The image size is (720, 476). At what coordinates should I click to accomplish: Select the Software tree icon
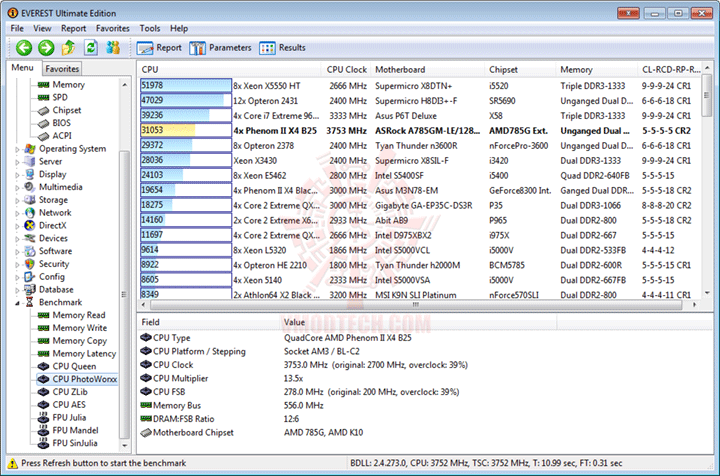(x=30, y=251)
